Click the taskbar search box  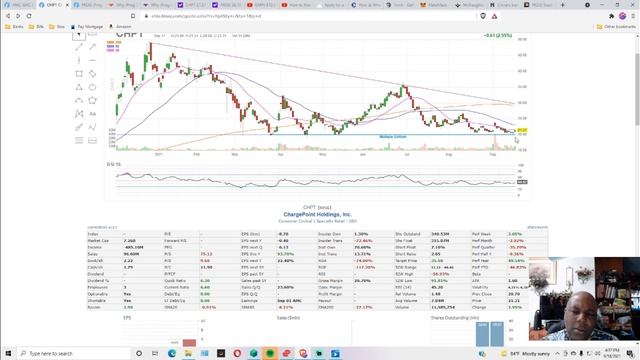point(74,353)
